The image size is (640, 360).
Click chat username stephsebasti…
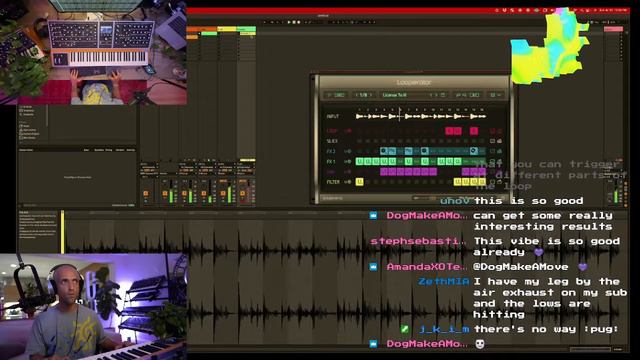[x=418, y=241]
